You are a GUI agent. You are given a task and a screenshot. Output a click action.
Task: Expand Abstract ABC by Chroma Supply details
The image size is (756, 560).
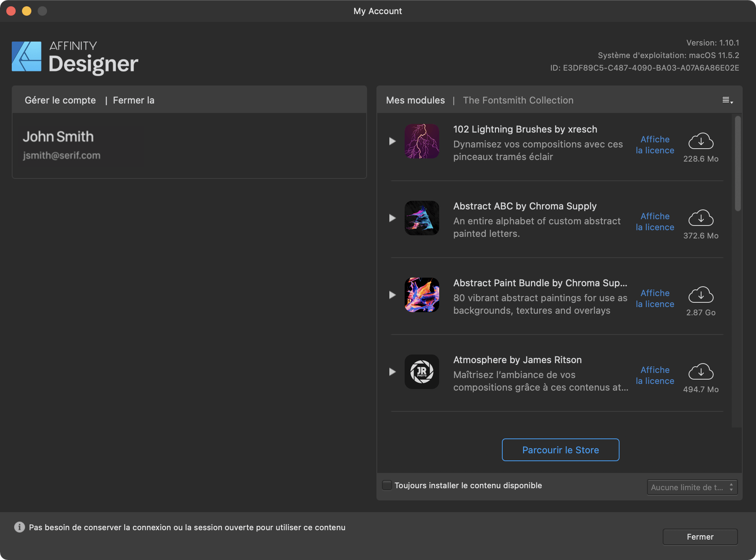point(392,218)
